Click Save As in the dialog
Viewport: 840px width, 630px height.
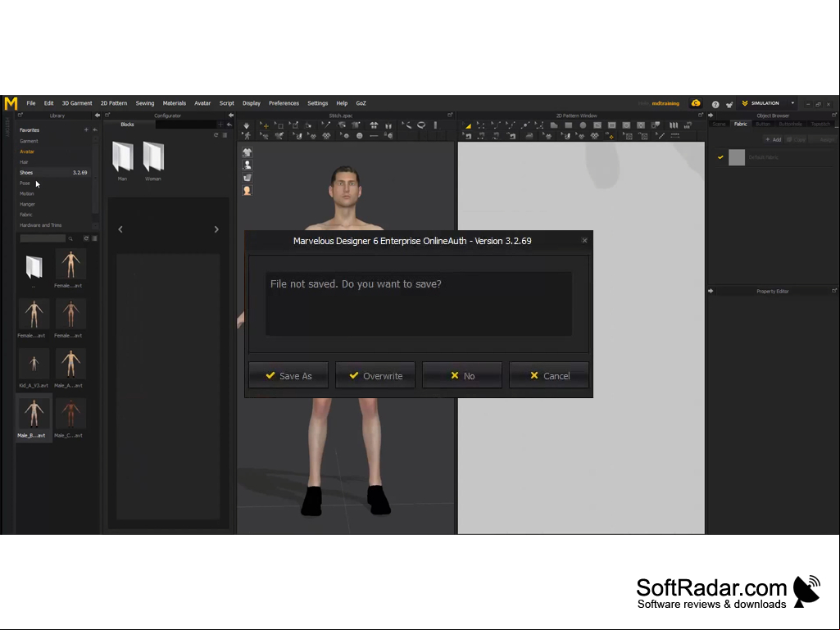(288, 375)
